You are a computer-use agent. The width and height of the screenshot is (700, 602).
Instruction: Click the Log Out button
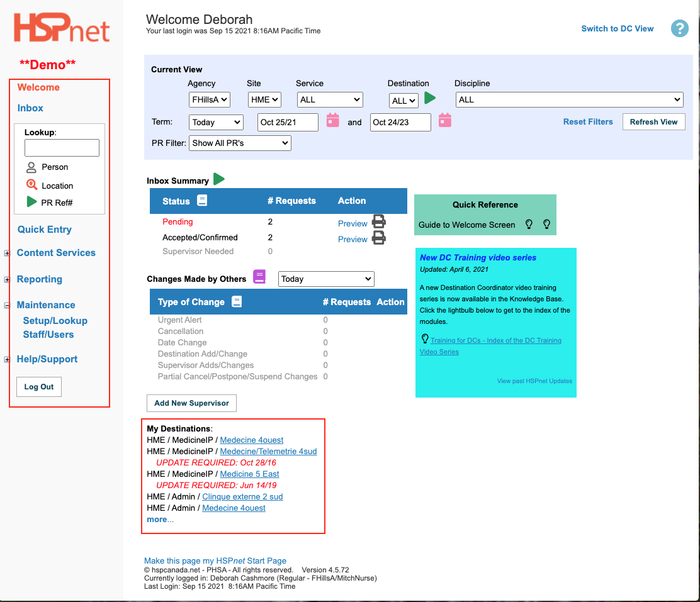point(39,387)
